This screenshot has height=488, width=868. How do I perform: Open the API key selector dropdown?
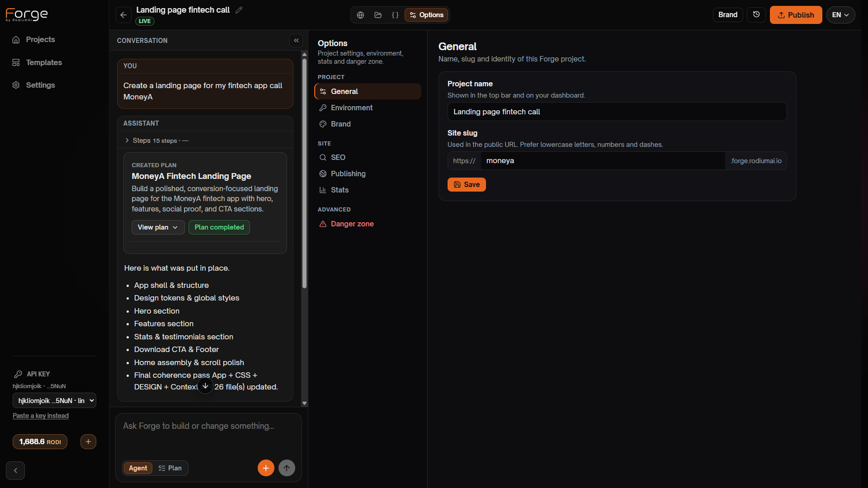click(54, 400)
